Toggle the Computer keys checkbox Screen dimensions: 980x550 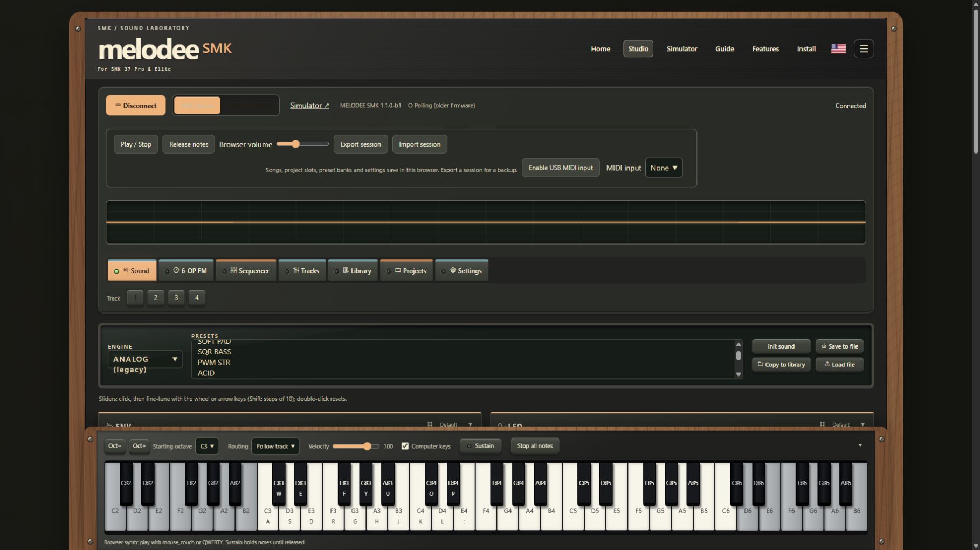pos(405,446)
